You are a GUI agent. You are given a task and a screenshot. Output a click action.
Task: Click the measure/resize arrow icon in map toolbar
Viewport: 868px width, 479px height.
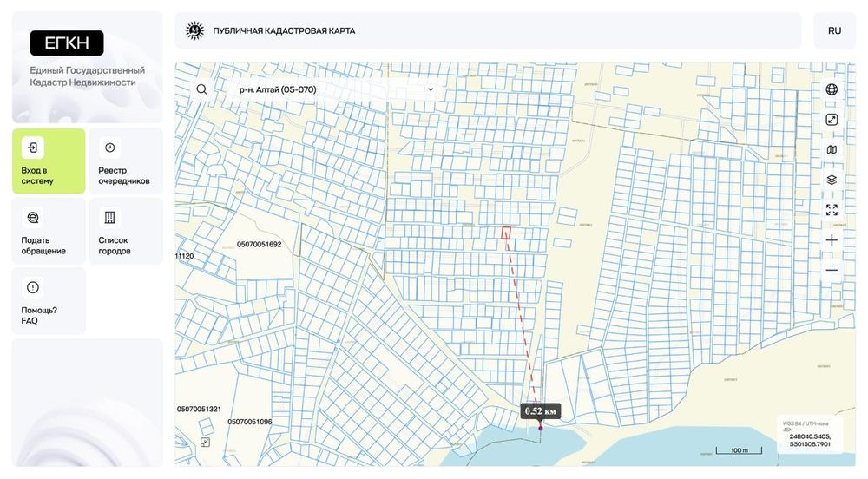pos(832,120)
